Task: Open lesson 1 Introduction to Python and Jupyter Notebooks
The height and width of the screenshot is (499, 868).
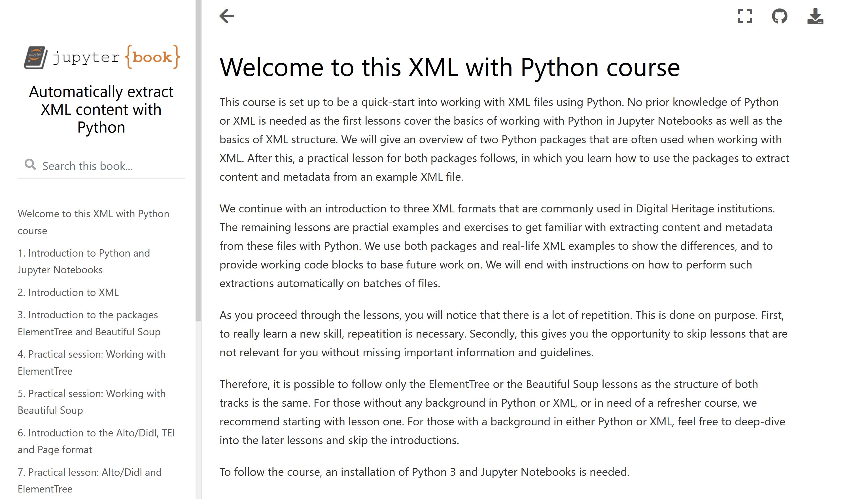Action: pyautogui.click(x=83, y=261)
